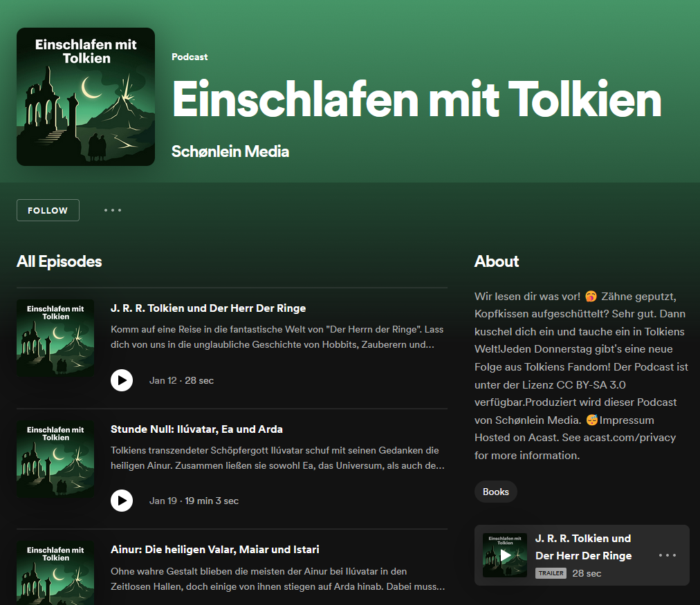
Task: Play the trailer from its card thumbnail
Action: click(505, 555)
